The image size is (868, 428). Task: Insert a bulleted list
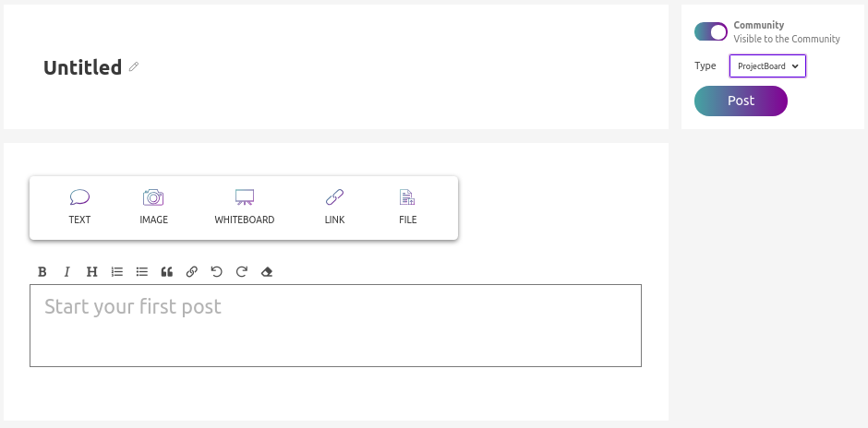[141, 271]
